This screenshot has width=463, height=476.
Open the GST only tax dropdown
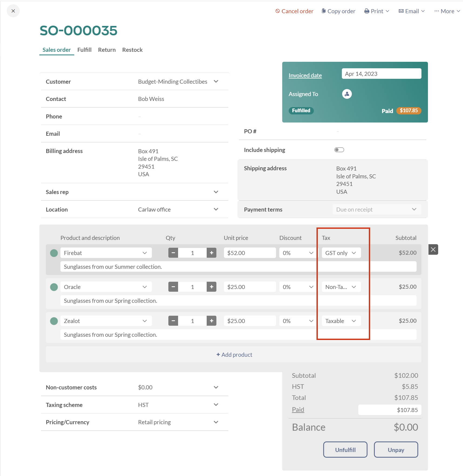[x=341, y=253]
